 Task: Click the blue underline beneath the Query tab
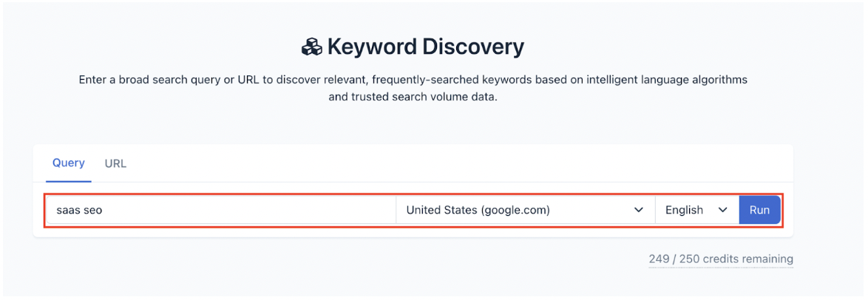pos(69,181)
